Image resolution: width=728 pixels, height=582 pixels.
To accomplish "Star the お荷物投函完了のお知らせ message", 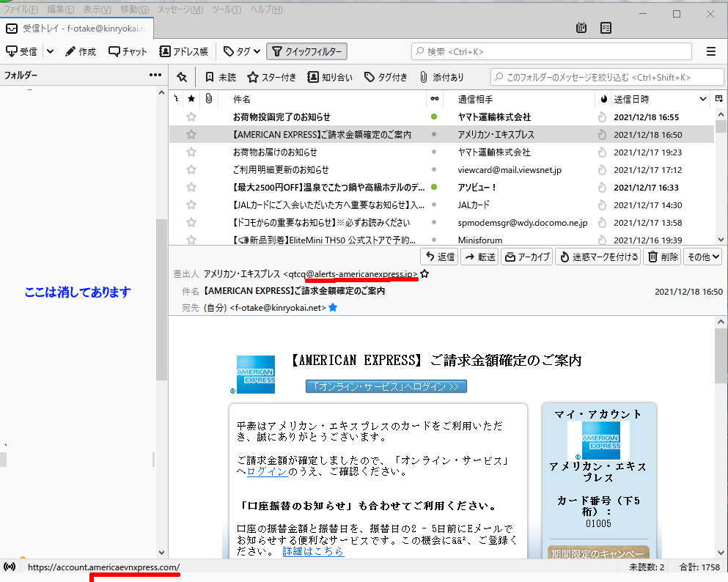I will [x=191, y=117].
